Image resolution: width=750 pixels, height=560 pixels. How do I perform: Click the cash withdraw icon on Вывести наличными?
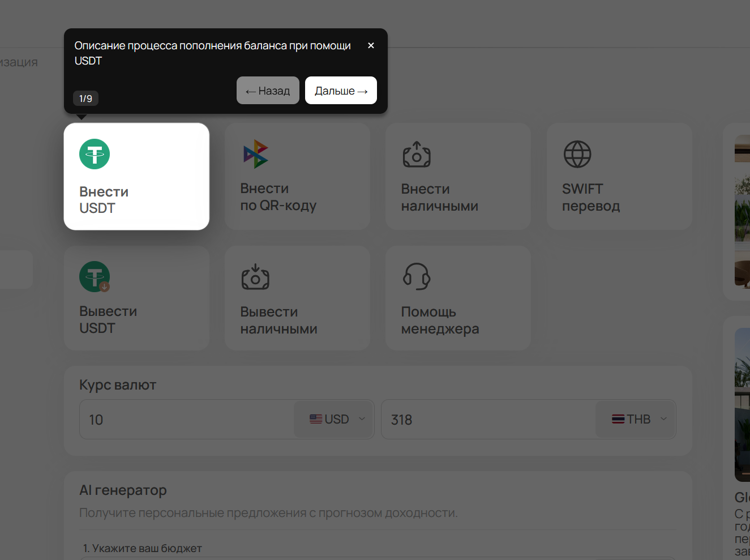(x=255, y=276)
